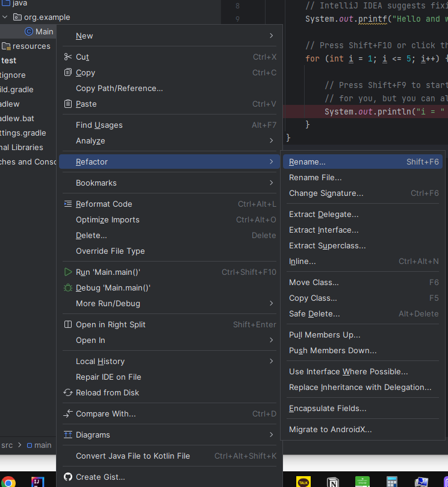Choose Extract Superclass...
Screen dimensions: 448x487
[x=362, y=246]
